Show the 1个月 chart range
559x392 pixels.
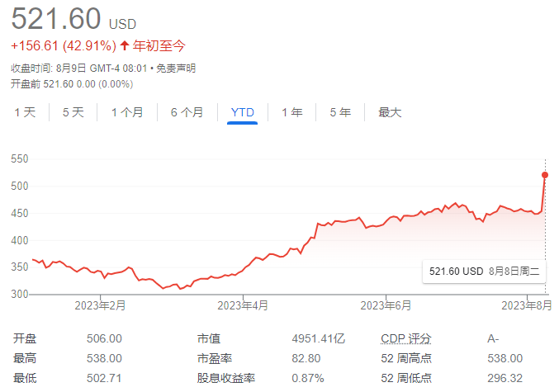[126, 112]
